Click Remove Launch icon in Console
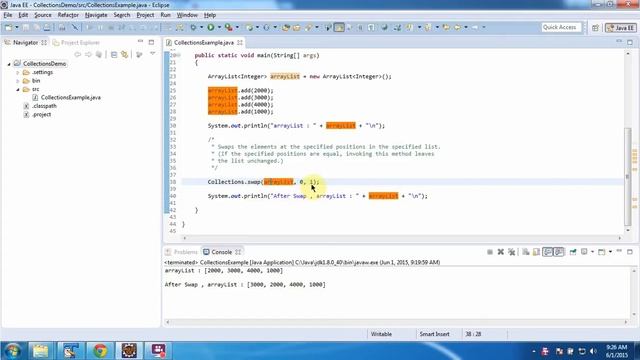Viewport: 640px width, 360px height. pyautogui.click(x=501, y=252)
